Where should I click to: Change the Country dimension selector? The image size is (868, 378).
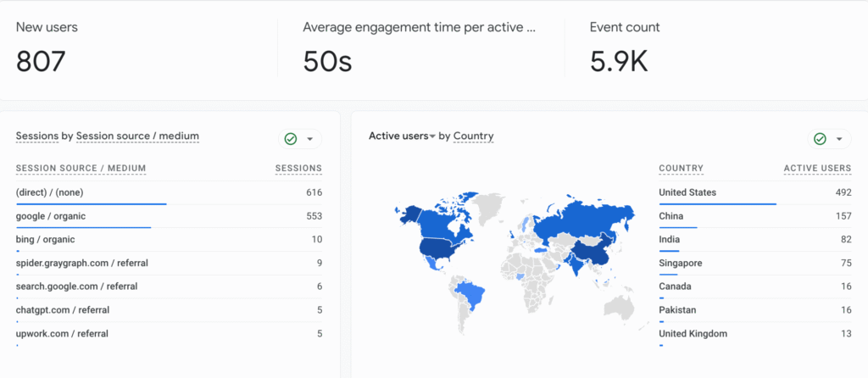(x=473, y=136)
